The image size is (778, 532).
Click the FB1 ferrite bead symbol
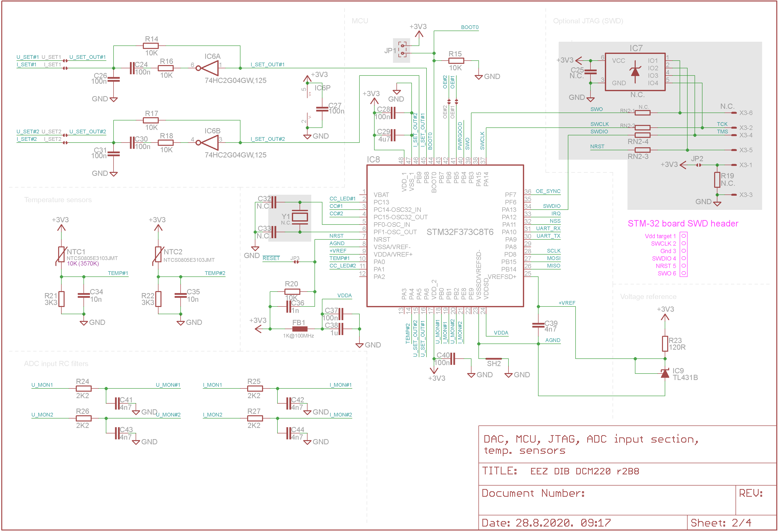pos(300,329)
